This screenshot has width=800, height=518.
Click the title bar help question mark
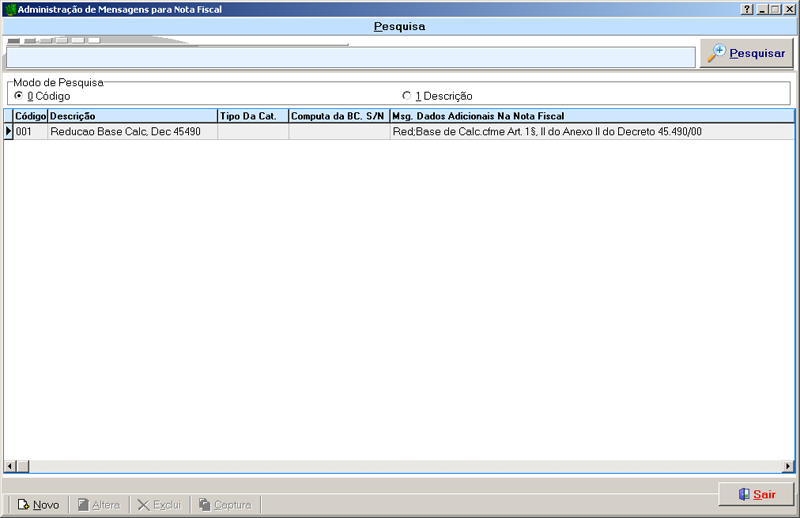point(746,9)
